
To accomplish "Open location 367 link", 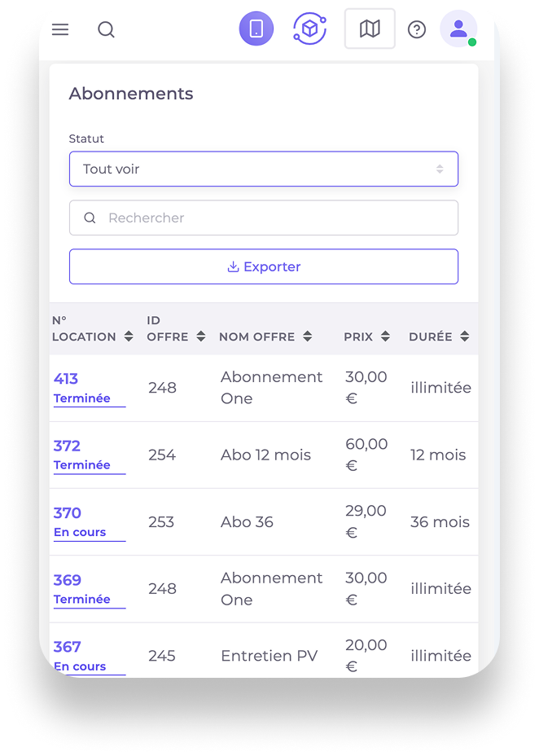I will (x=67, y=647).
